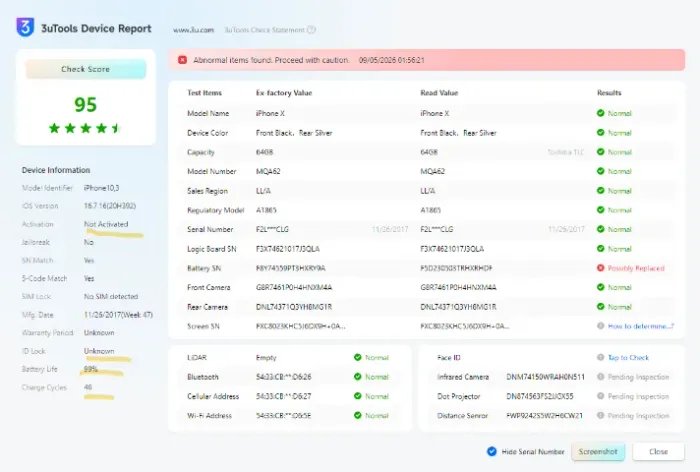This screenshot has height=472, width=700.
Task: Select the Mfg. Date value 11/26/2017
Action: [118, 315]
